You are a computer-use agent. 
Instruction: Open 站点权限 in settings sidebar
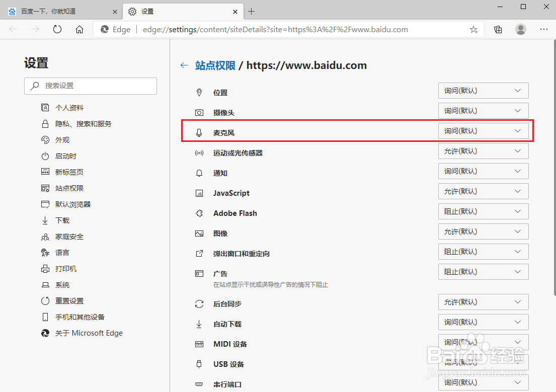(x=69, y=188)
